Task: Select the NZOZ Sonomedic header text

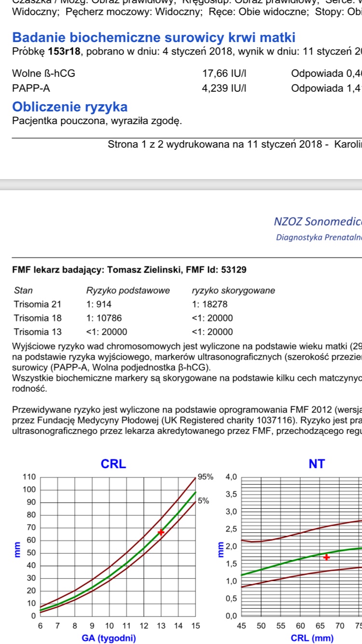Action: (x=318, y=222)
